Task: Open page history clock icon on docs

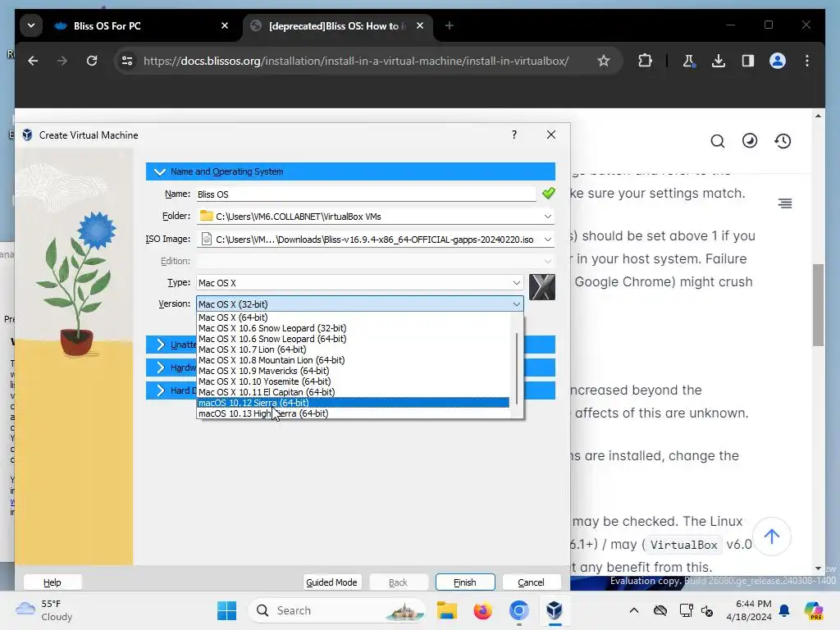Action: point(783,141)
